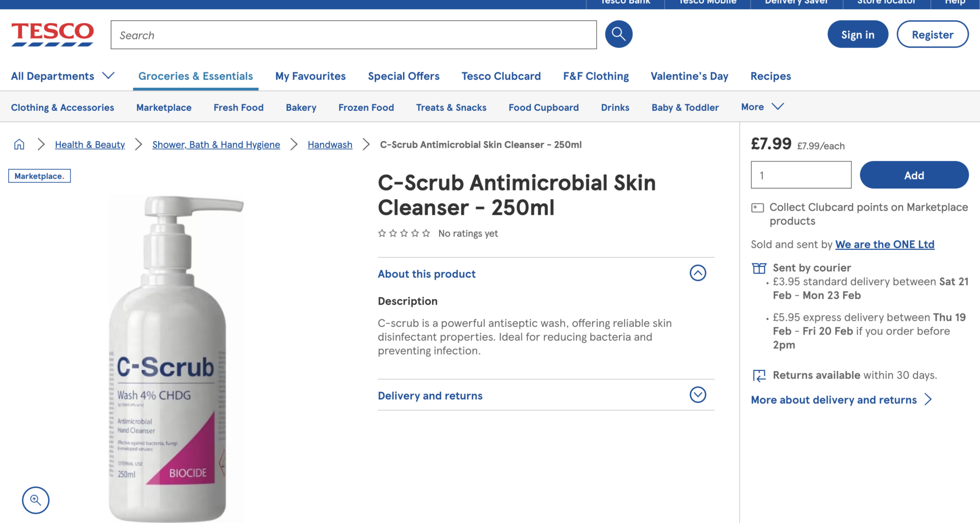Switch to the My Favourites tab

310,76
